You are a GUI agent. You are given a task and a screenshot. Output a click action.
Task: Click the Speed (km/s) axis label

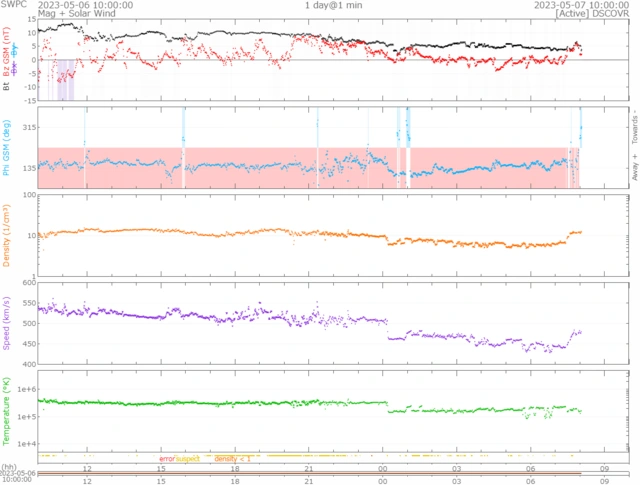(6, 324)
